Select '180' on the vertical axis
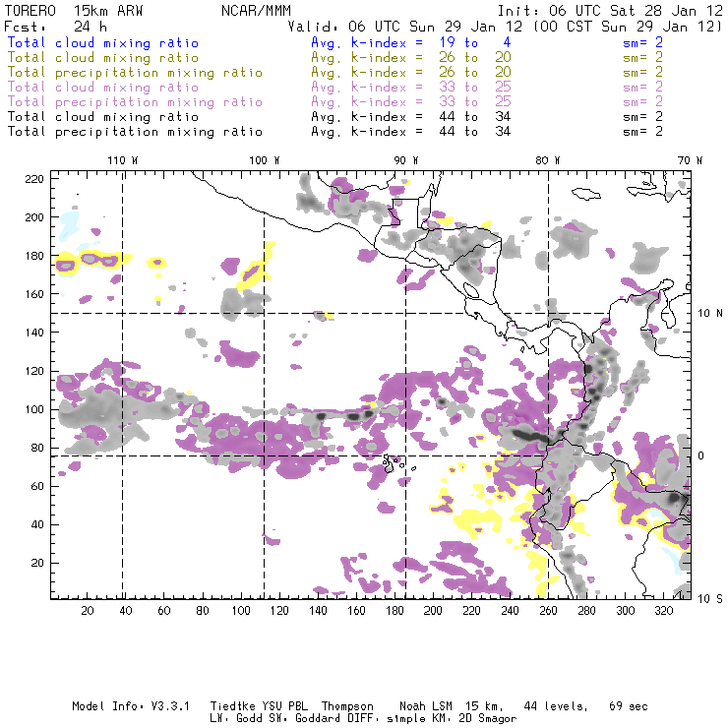The height and width of the screenshot is (728, 728). click(34, 256)
